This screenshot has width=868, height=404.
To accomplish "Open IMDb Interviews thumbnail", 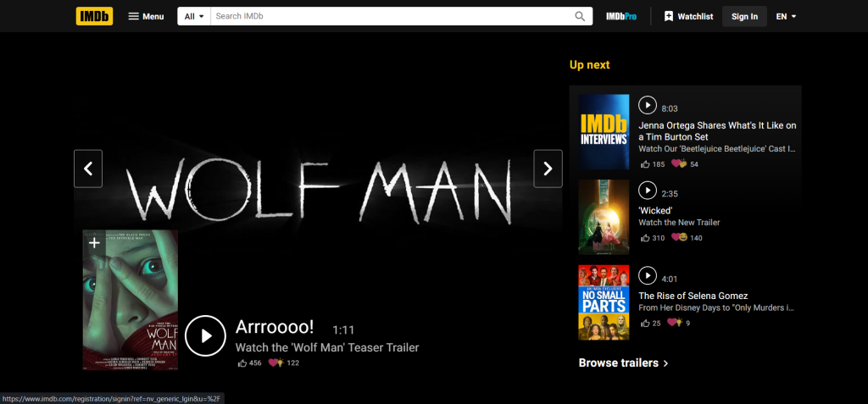I will point(604,132).
